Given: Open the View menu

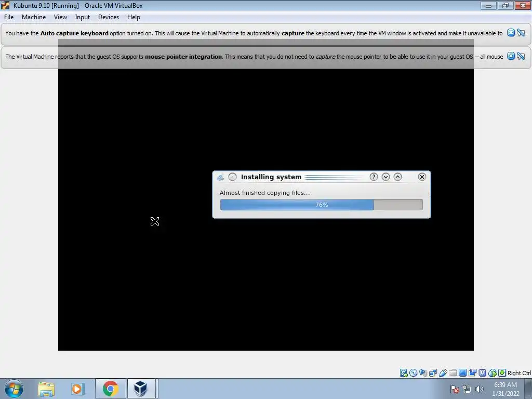Looking at the screenshot, I should (60, 17).
